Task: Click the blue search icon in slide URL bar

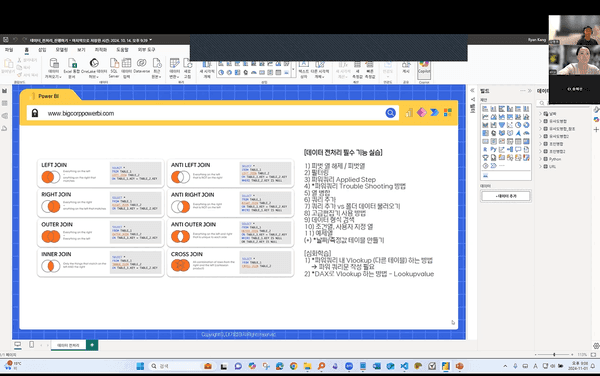Action: click(390, 113)
